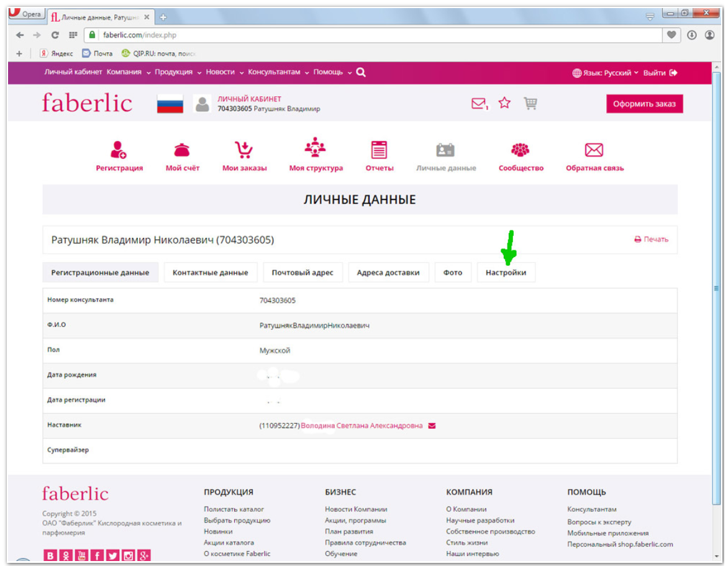Click the browser back arrow
This screenshot has width=728, height=566.
point(19,35)
